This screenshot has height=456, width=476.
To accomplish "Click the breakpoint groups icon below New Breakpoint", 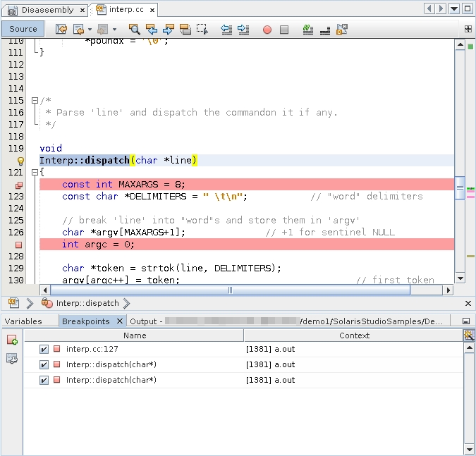I will 12,358.
